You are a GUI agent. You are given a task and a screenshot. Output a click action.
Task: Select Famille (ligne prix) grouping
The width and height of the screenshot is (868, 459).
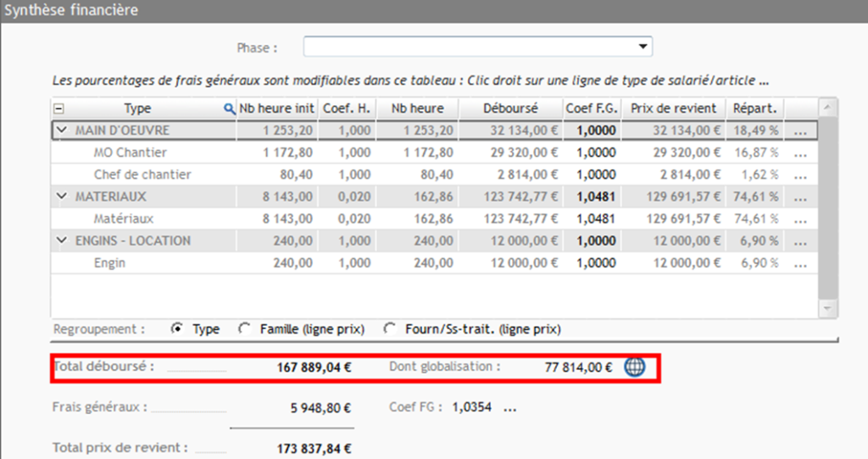[244, 328]
